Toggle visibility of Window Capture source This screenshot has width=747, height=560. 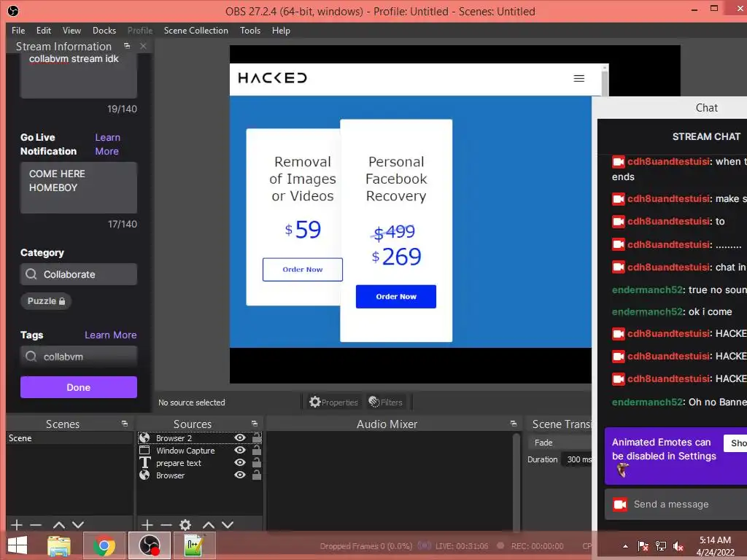[x=240, y=450]
